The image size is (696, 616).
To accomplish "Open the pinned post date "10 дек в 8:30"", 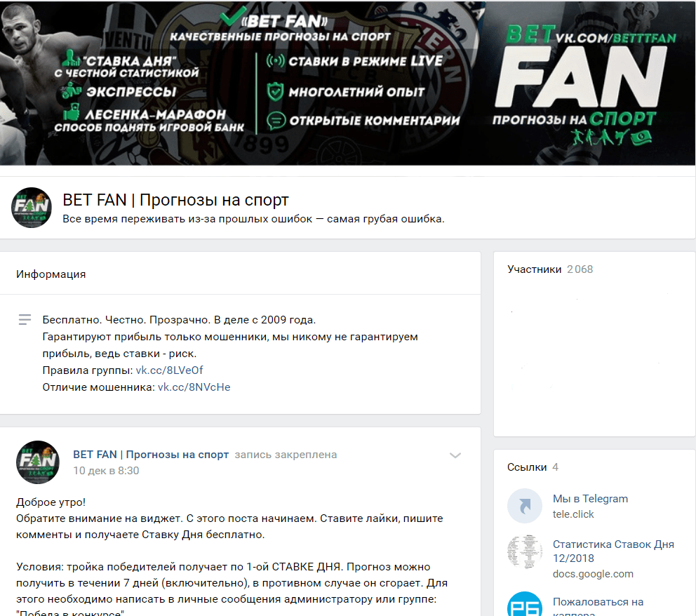I will click(x=106, y=471).
